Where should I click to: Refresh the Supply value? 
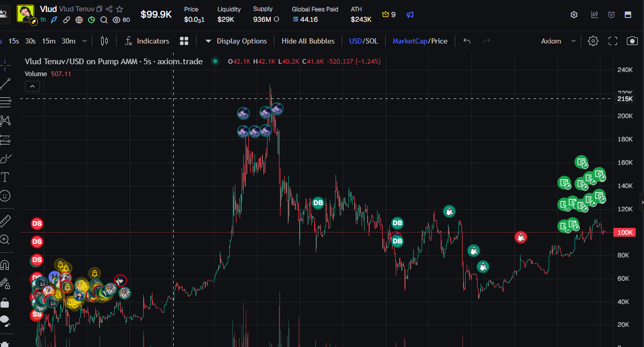point(276,19)
